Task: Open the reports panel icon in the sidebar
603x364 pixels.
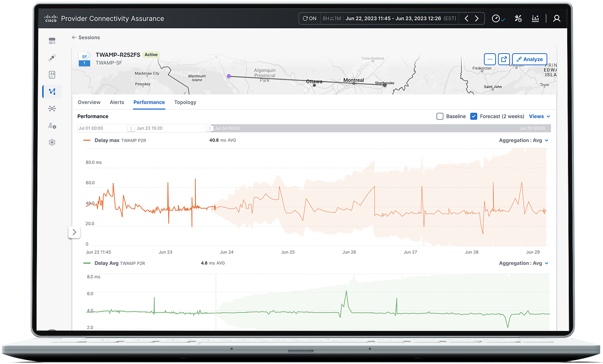Action: coord(52,74)
